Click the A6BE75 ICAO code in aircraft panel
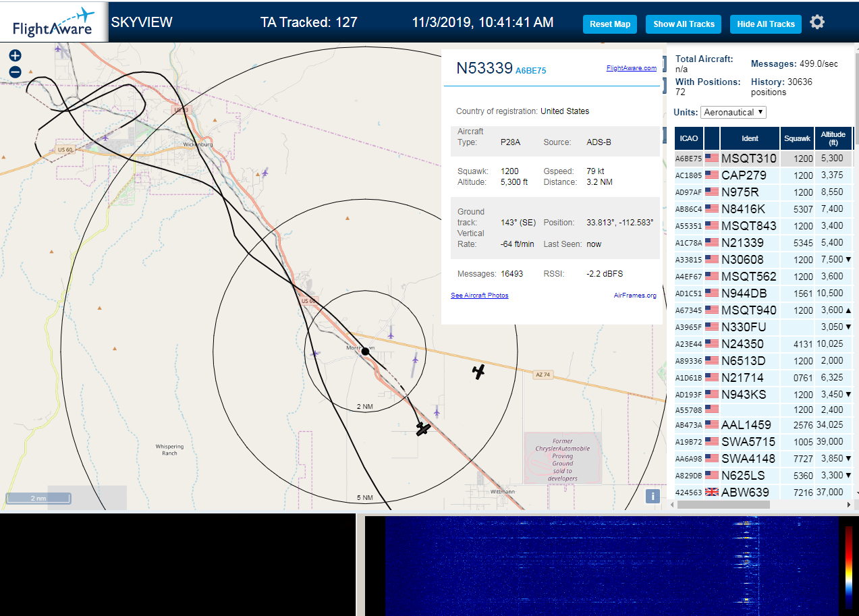Viewport: 859px width, 616px height. 531,70
